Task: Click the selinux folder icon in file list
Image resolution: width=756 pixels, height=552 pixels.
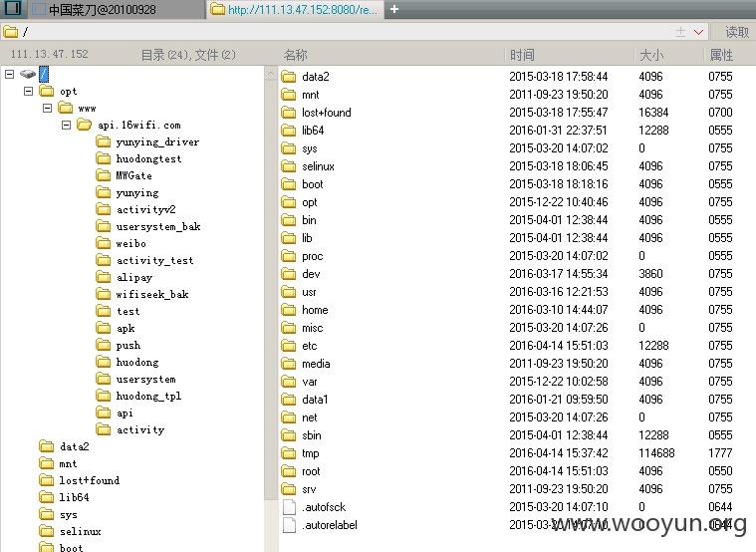Action: (x=288, y=166)
